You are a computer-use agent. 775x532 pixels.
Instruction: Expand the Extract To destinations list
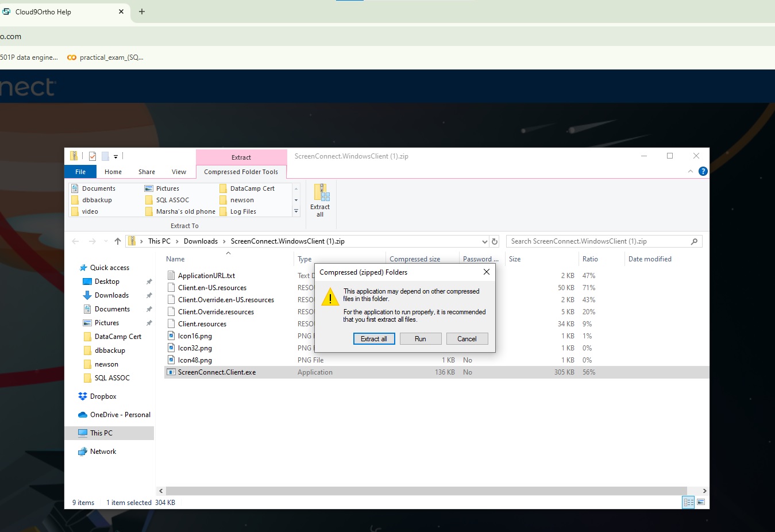tap(296, 211)
